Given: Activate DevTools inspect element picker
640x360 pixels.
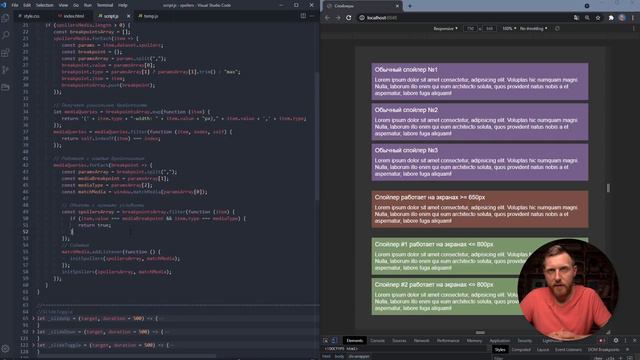Looking at the screenshot, I should coord(326,340).
